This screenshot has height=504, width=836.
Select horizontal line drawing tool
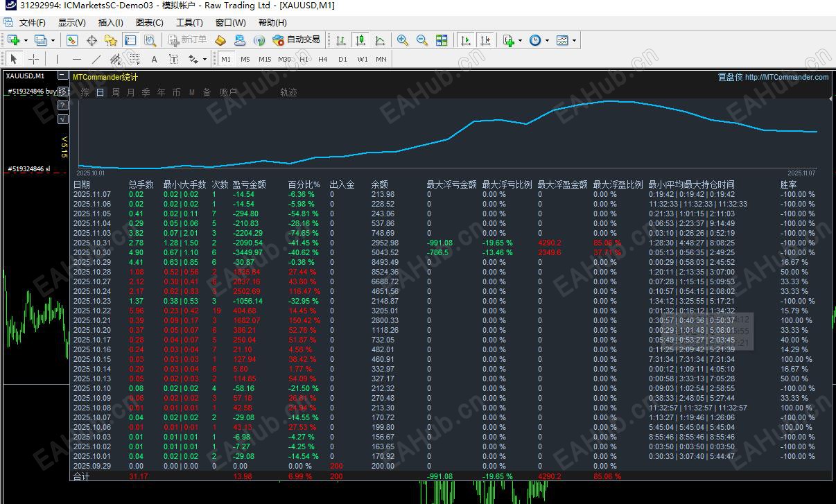pyautogui.click(x=77, y=59)
